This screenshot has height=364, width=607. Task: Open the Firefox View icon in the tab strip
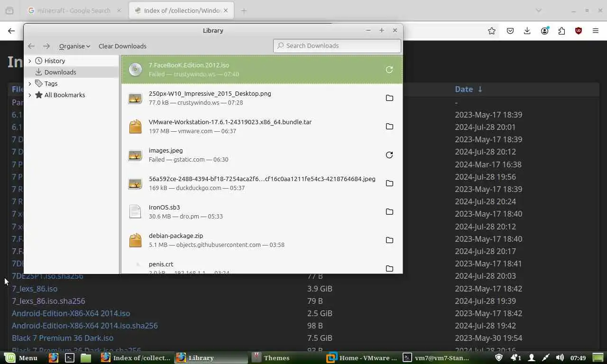point(9,10)
